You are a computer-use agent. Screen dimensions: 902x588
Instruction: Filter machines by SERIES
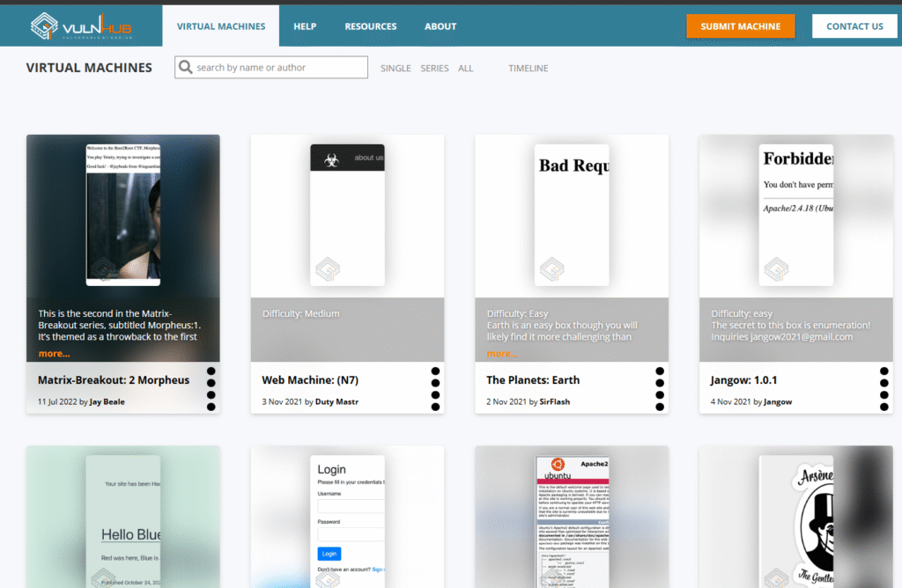coord(434,69)
